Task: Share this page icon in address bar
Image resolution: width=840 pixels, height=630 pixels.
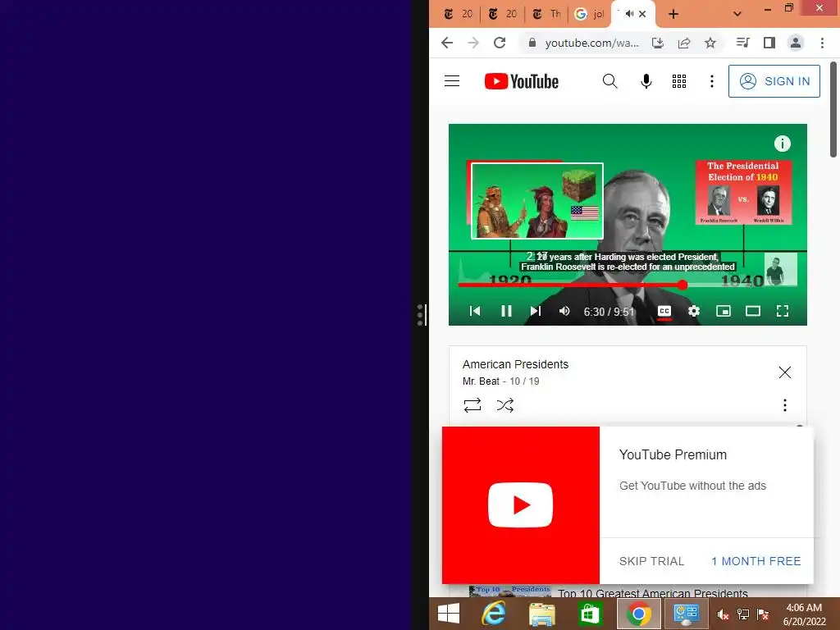Action: click(684, 43)
